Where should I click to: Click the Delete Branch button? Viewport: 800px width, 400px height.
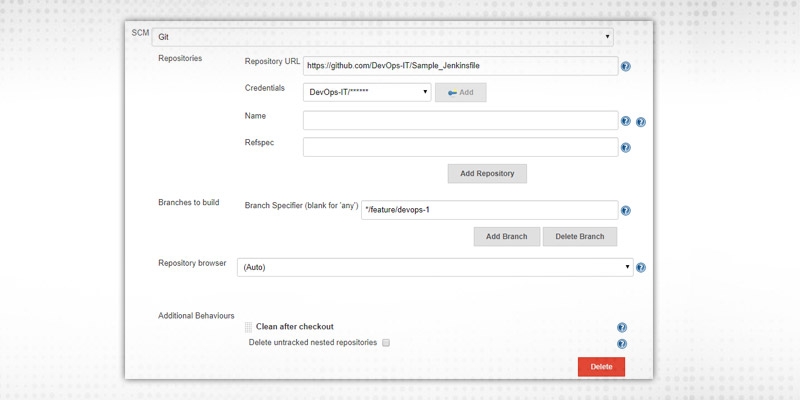tap(580, 237)
